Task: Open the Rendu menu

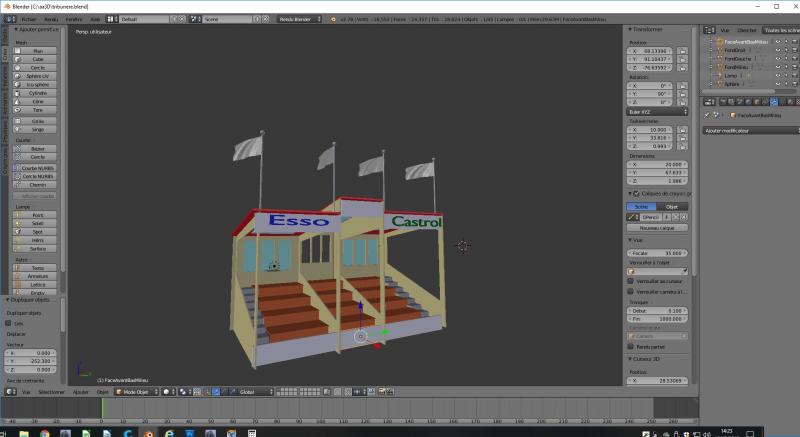Action: [50, 19]
